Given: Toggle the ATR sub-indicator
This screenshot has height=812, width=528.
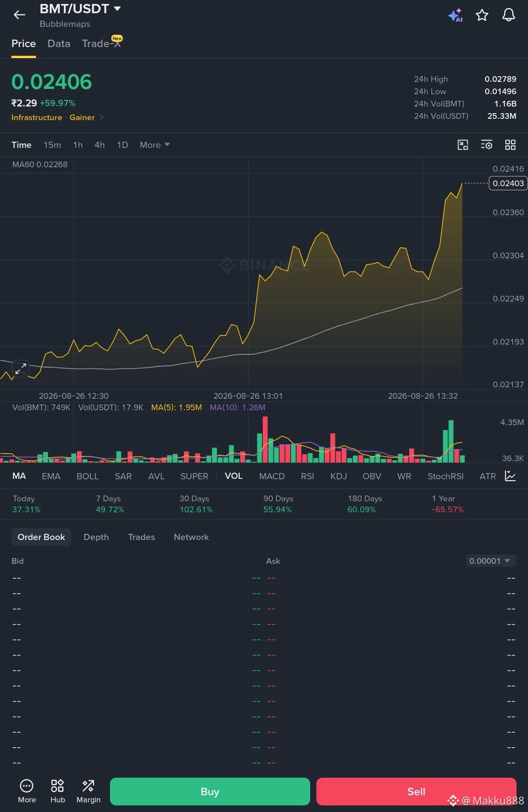Looking at the screenshot, I should coord(488,476).
